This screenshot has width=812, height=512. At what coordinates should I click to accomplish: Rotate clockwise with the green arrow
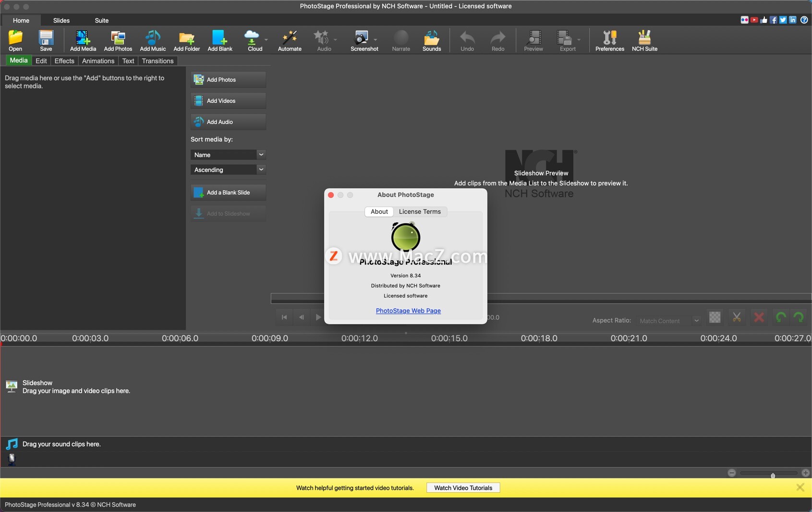pos(799,317)
